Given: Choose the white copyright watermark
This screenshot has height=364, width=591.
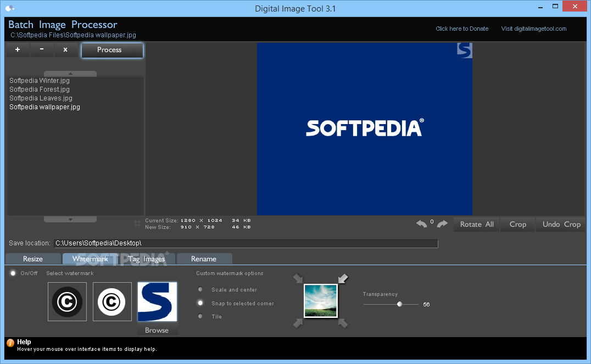Looking at the screenshot, I should pyautogui.click(x=112, y=302).
